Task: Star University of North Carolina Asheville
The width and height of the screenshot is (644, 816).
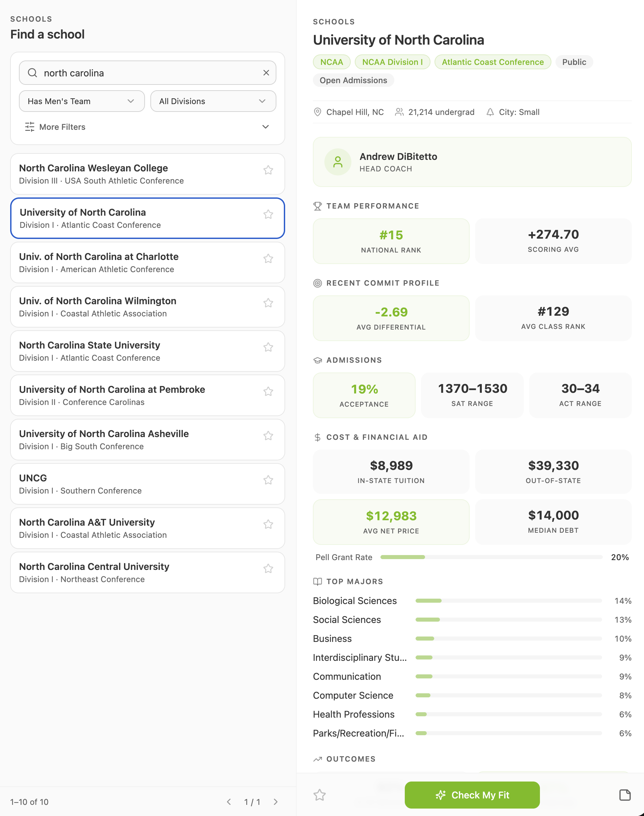Action: 268,436
